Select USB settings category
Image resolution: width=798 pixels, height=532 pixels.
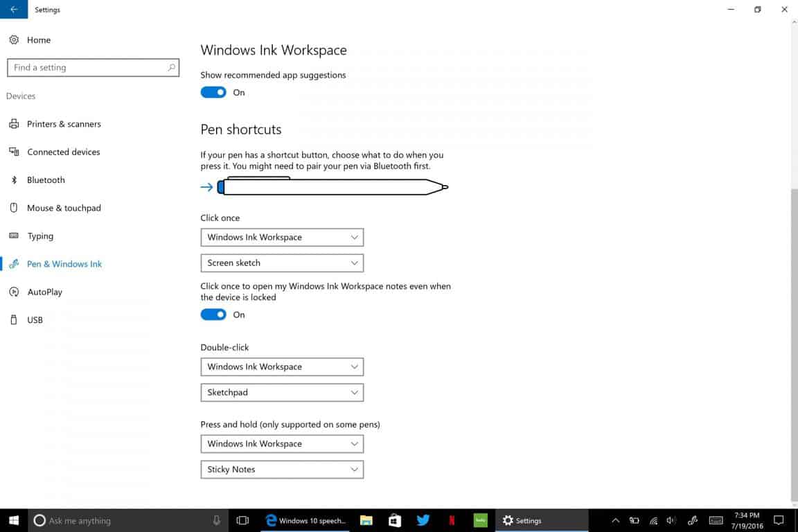pos(35,320)
